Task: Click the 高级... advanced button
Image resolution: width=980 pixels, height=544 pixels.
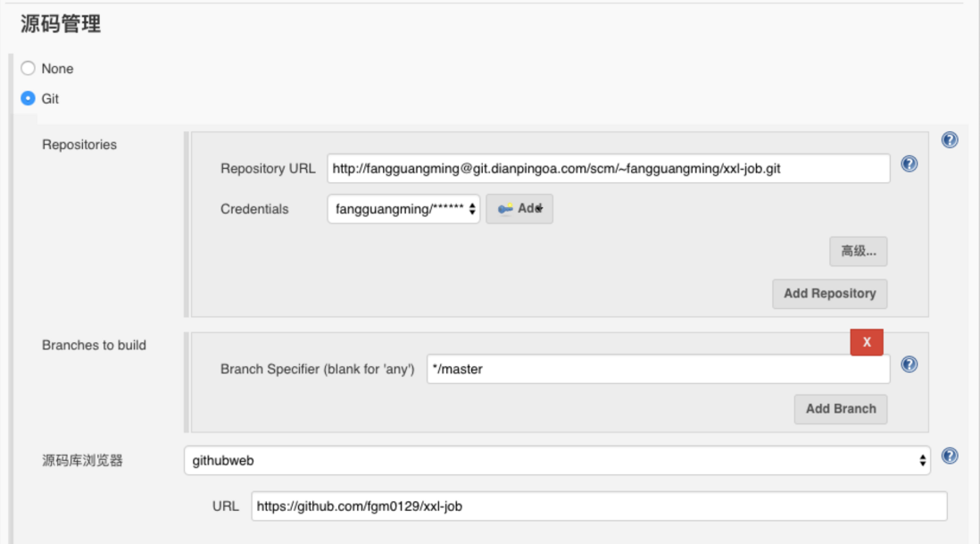Action: click(858, 251)
